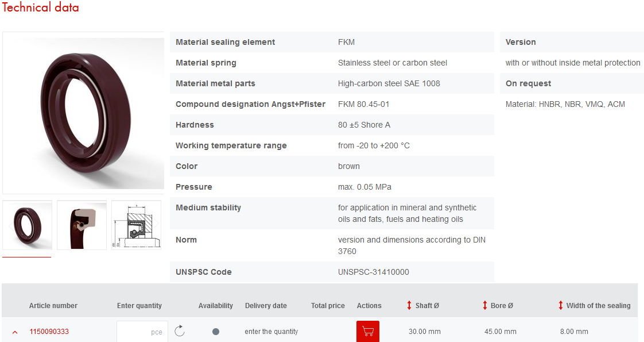Select the technical drawing thumbnail
This screenshot has width=644, height=342.
137,225
